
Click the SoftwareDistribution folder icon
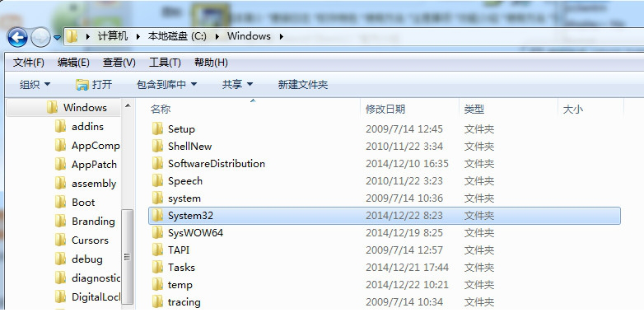(x=157, y=163)
